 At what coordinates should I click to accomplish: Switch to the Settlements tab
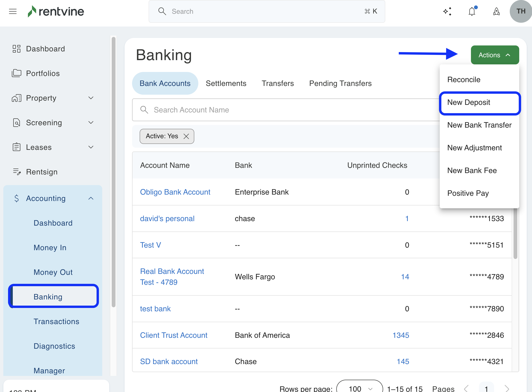[x=226, y=83]
